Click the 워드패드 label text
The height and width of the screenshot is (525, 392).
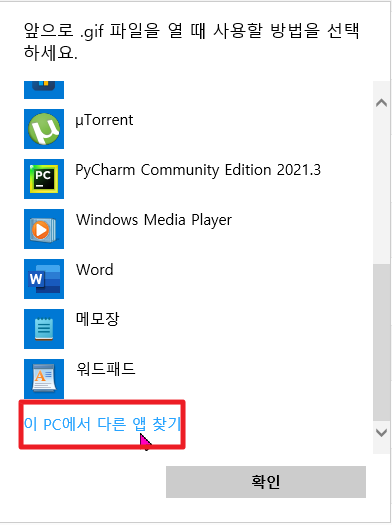point(105,369)
